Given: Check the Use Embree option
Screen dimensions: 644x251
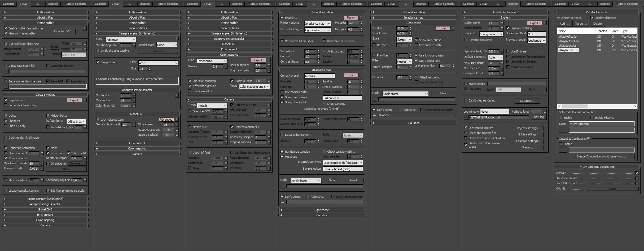Looking at the screenshot, I should point(508,51).
